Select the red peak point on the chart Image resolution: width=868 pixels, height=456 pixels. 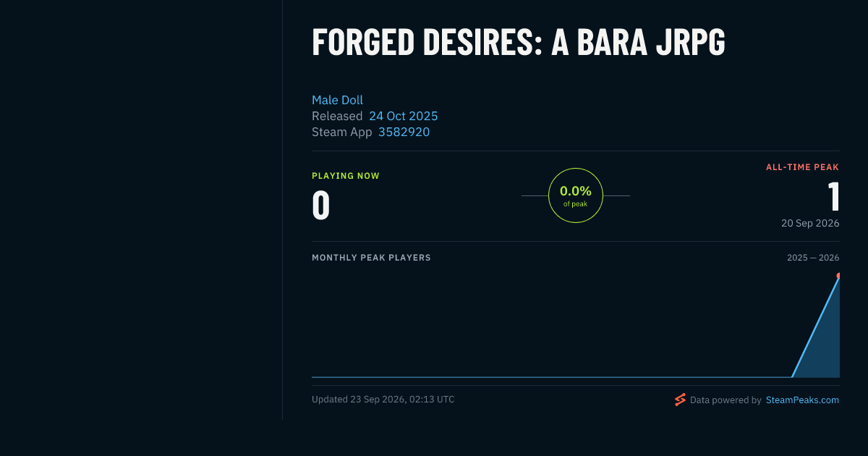838,276
